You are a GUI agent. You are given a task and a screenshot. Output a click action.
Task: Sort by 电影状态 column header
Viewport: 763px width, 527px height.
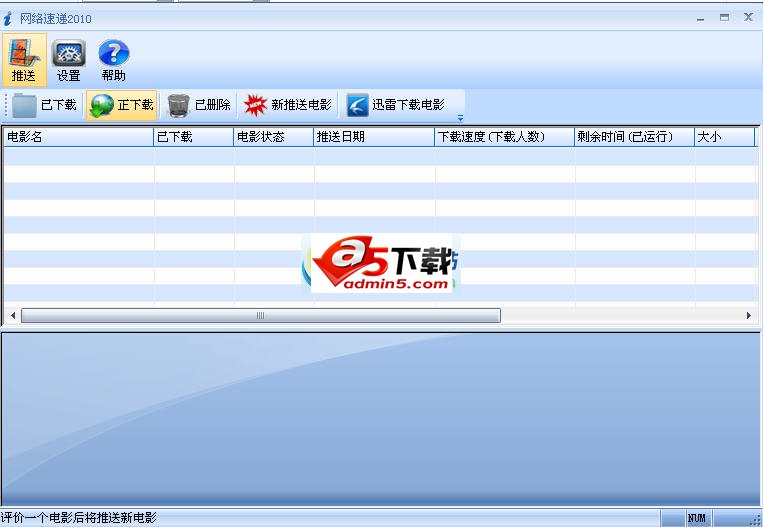click(273, 137)
